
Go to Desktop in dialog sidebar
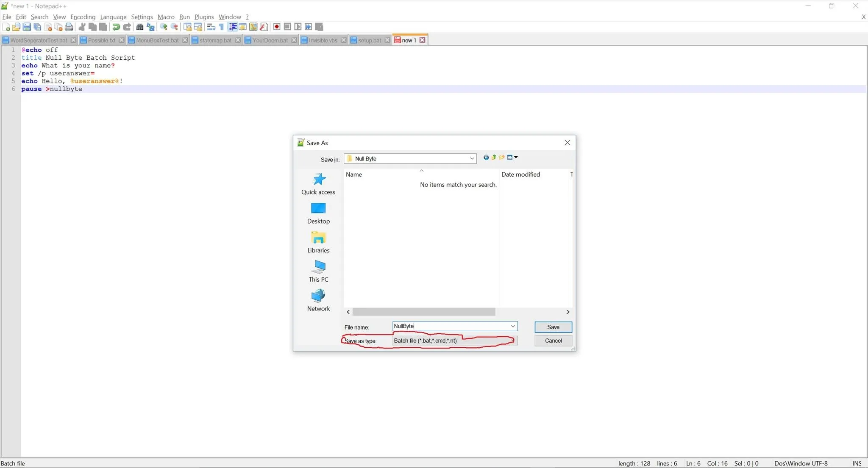[318, 213]
